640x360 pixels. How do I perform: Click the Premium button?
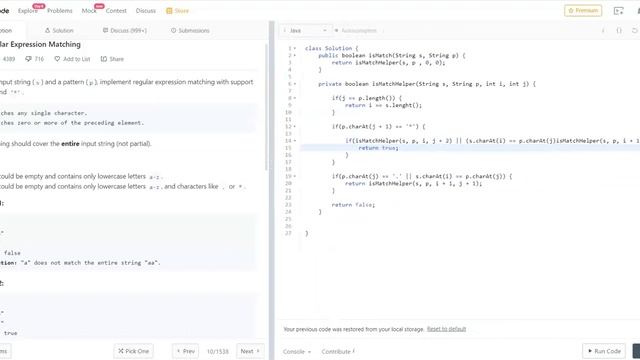pyautogui.click(x=583, y=11)
